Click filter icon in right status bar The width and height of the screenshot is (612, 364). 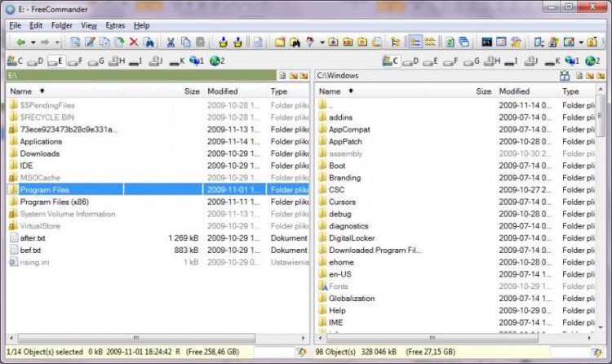(596, 352)
